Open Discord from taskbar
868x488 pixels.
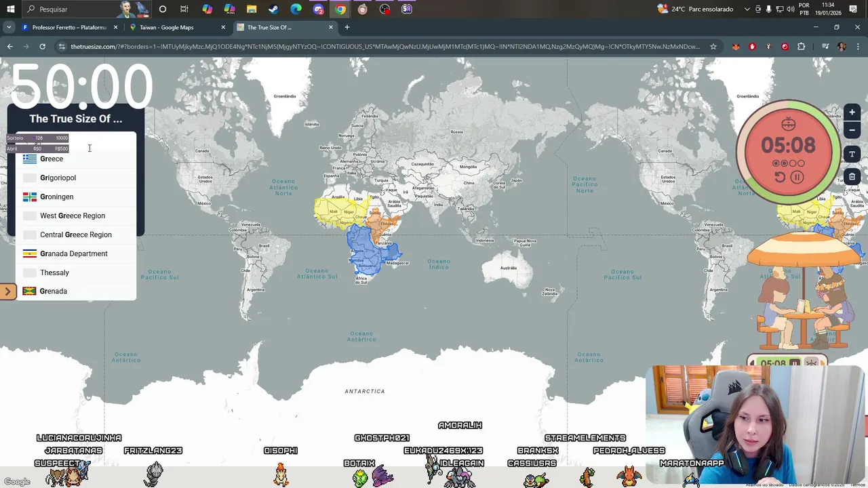click(x=318, y=9)
